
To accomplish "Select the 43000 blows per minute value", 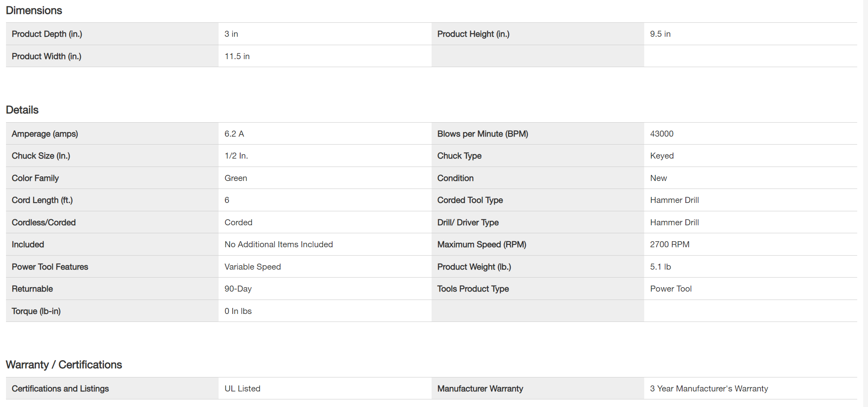I will pyautogui.click(x=661, y=134).
